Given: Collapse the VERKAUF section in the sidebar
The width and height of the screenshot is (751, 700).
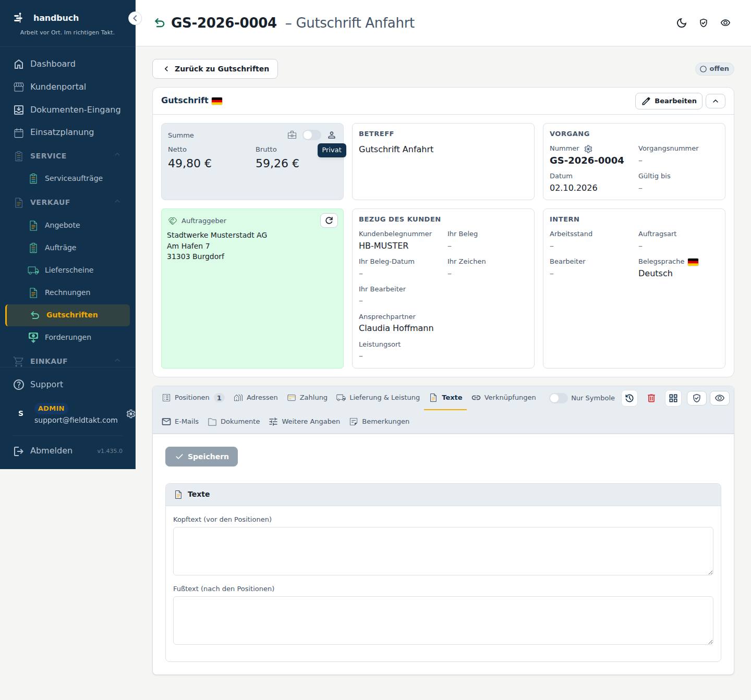Looking at the screenshot, I should click(x=68, y=202).
